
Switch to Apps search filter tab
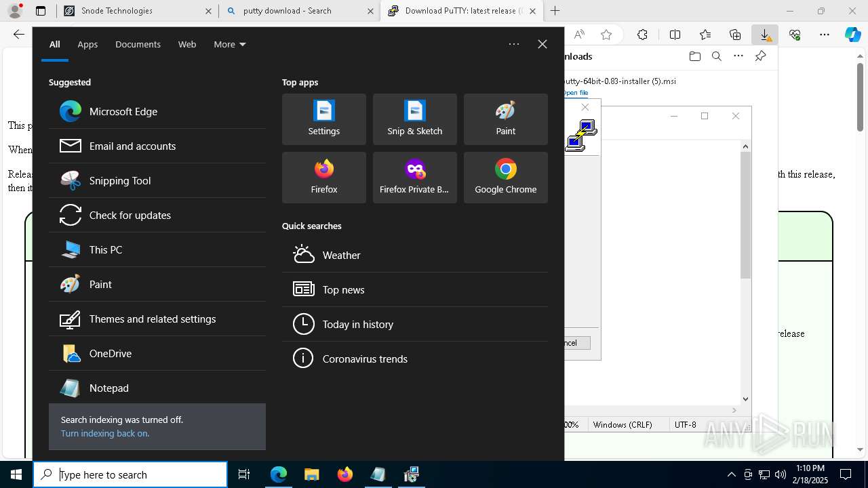click(87, 44)
